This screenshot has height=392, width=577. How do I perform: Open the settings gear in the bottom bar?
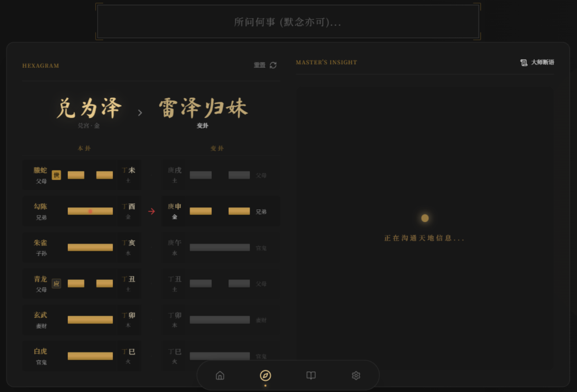point(356,375)
